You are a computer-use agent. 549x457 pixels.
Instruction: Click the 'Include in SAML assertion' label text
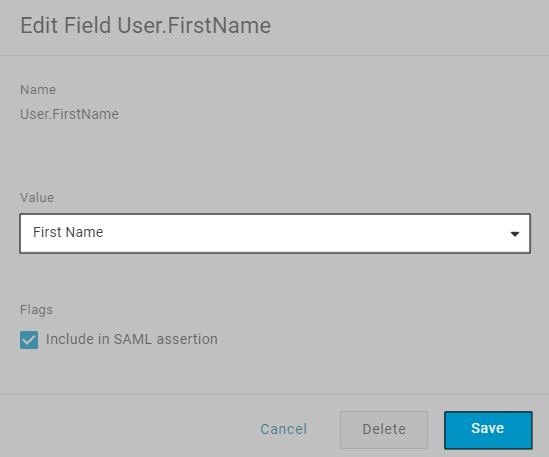tap(132, 339)
